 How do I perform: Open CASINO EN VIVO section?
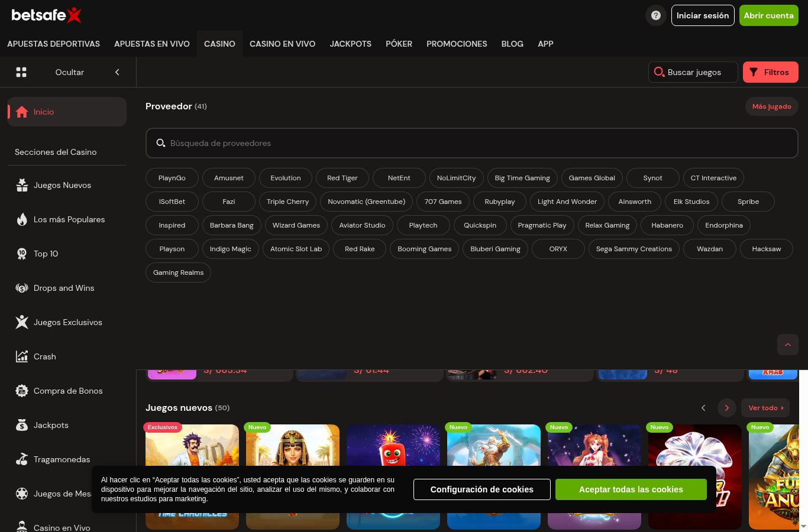click(x=282, y=44)
